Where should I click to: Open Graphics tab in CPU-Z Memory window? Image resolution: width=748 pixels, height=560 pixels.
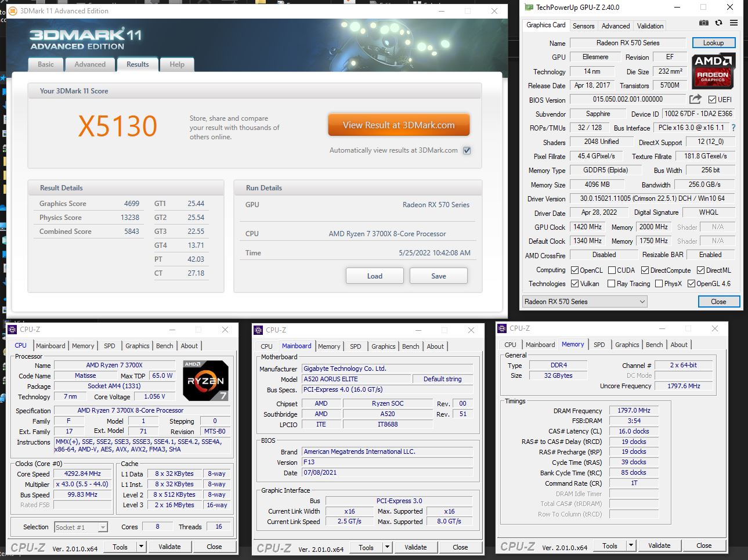tap(627, 345)
